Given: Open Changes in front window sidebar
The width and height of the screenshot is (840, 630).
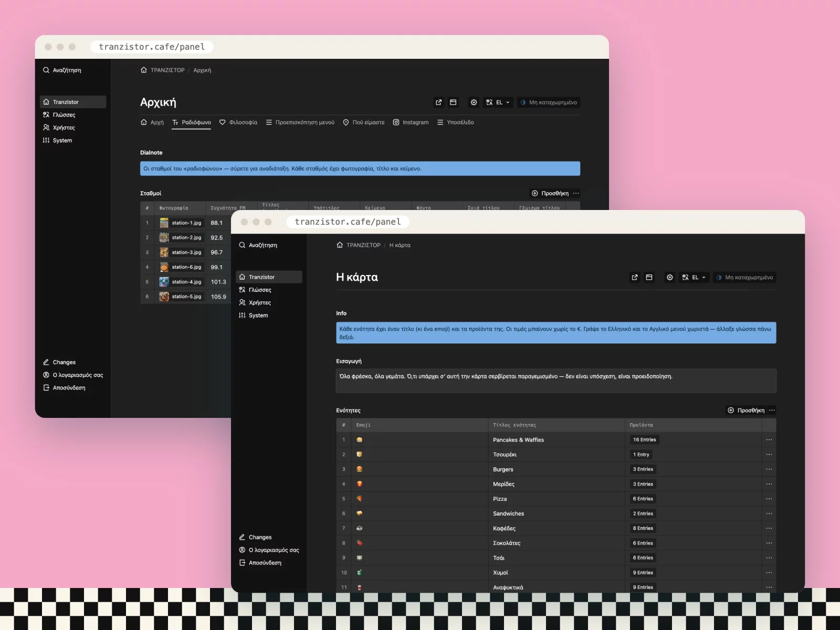Looking at the screenshot, I should point(269,537).
